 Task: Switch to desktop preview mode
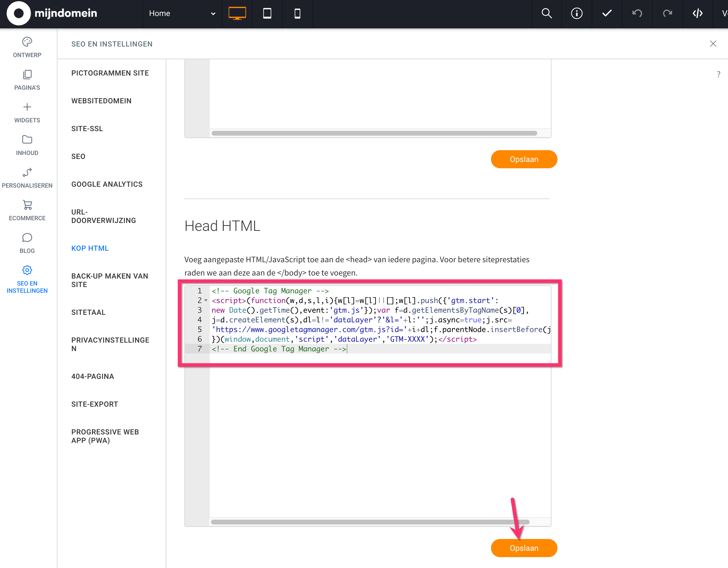click(237, 13)
